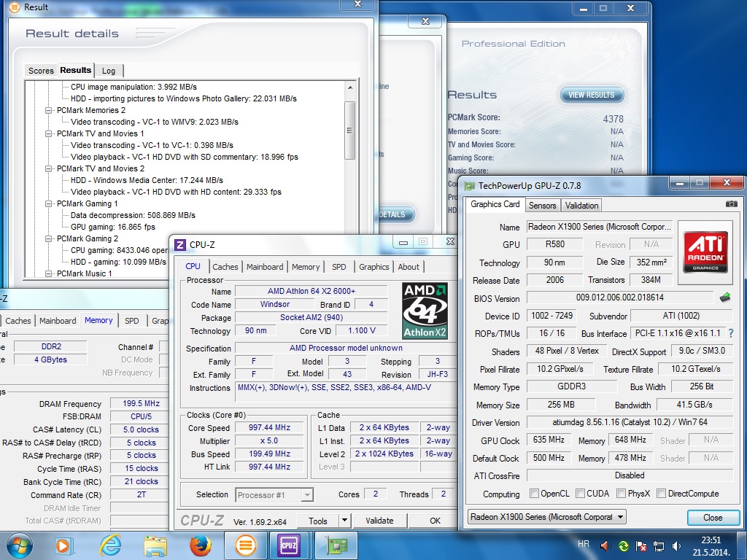
Task: Open the Sensors tab in GPU-Z
Action: 542,205
